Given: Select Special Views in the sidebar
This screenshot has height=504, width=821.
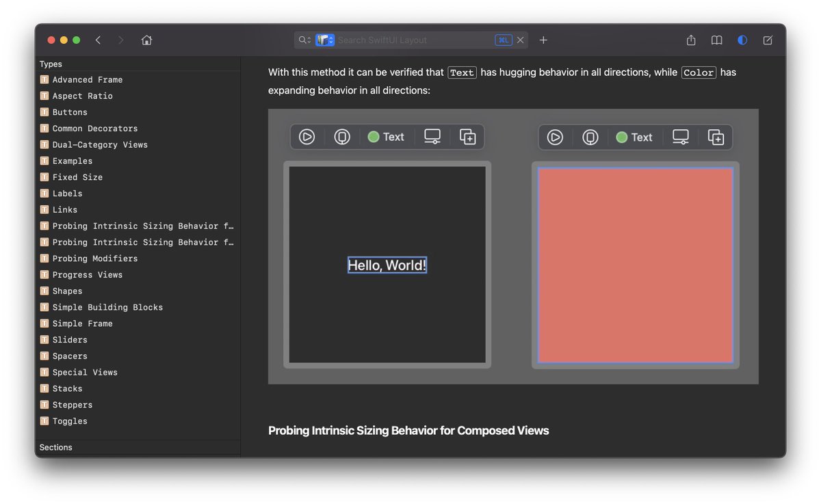Looking at the screenshot, I should [138, 372].
